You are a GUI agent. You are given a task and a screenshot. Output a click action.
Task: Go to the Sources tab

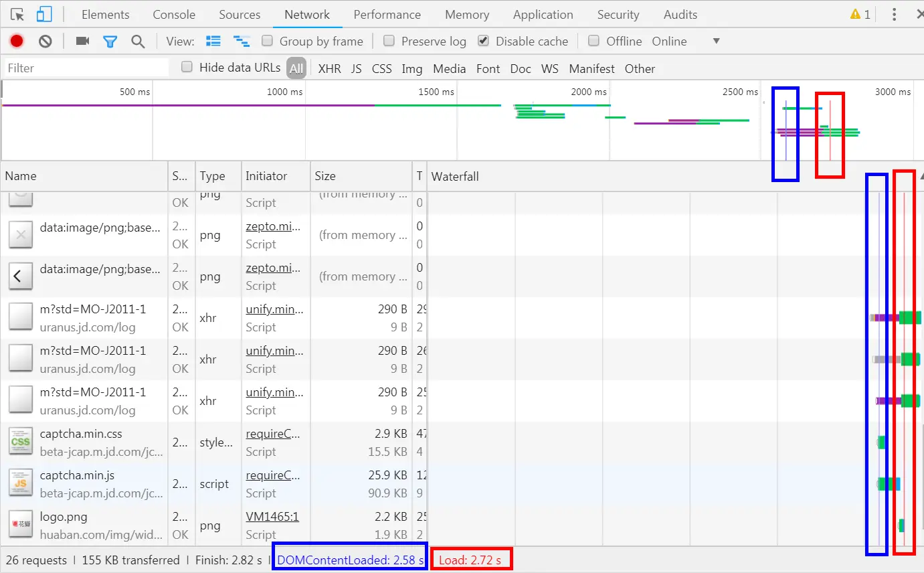pyautogui.click(x=240, y=14)
